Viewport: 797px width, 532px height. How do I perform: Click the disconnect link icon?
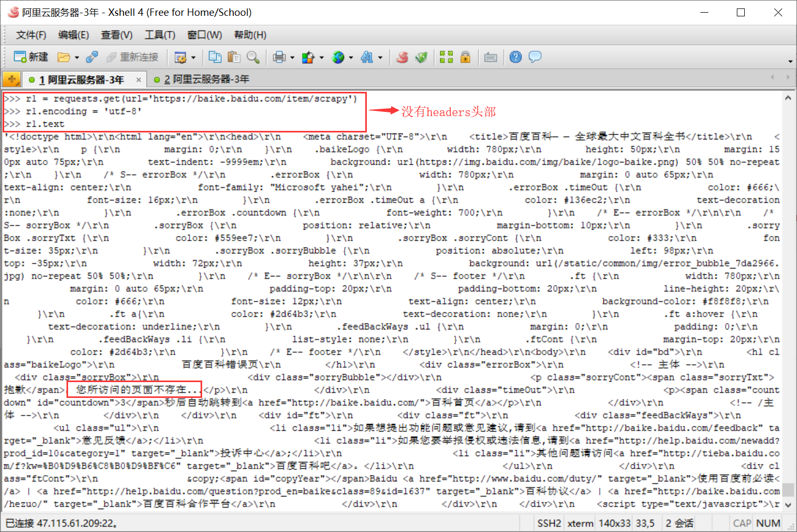pos(92,57)
